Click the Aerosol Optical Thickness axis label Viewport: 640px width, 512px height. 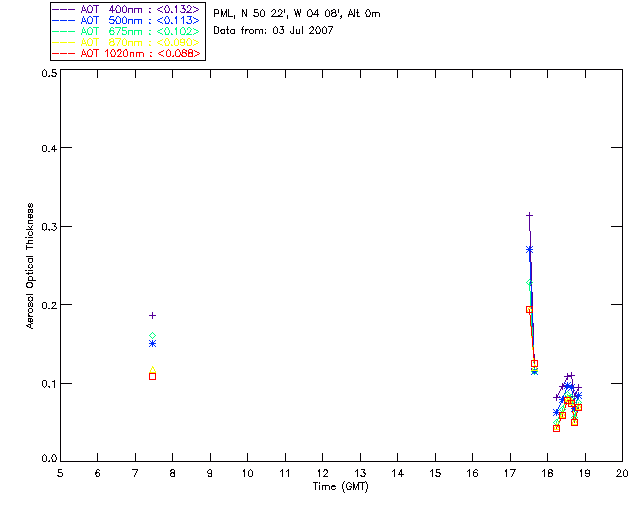tap(29, 266)
